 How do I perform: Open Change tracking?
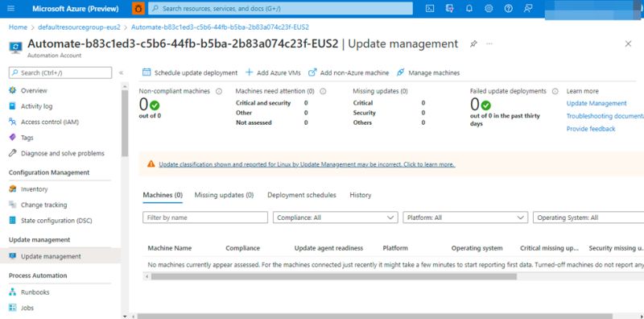pyautogui.click(x=43, y=205)
